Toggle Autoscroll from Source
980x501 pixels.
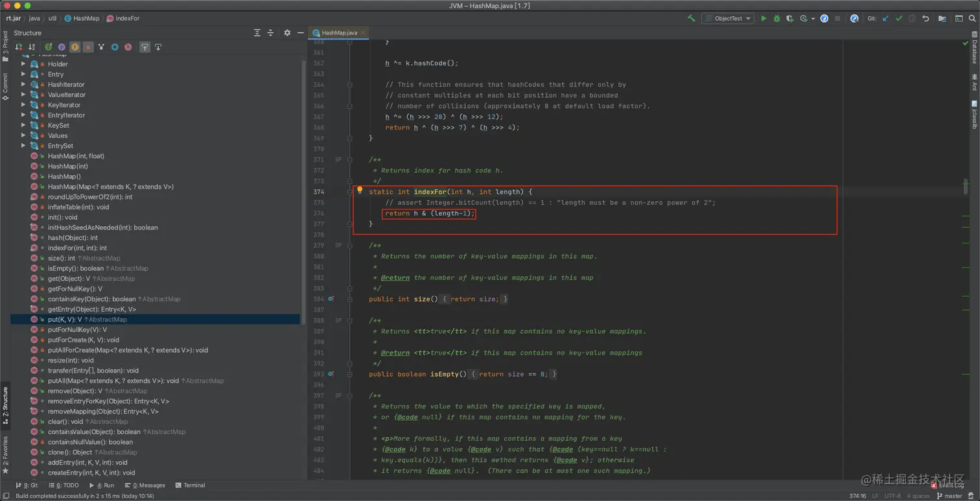coord(157,47)
